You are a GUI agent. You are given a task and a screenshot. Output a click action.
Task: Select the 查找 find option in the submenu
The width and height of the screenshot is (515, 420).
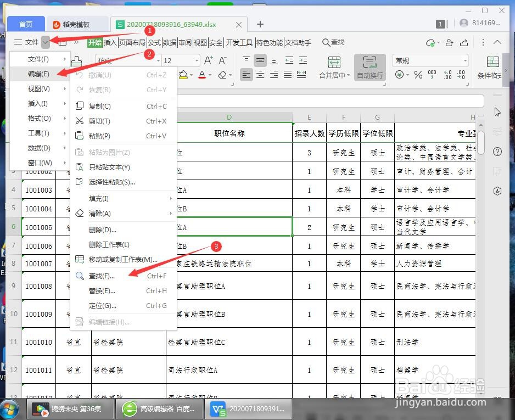(102, 276)
